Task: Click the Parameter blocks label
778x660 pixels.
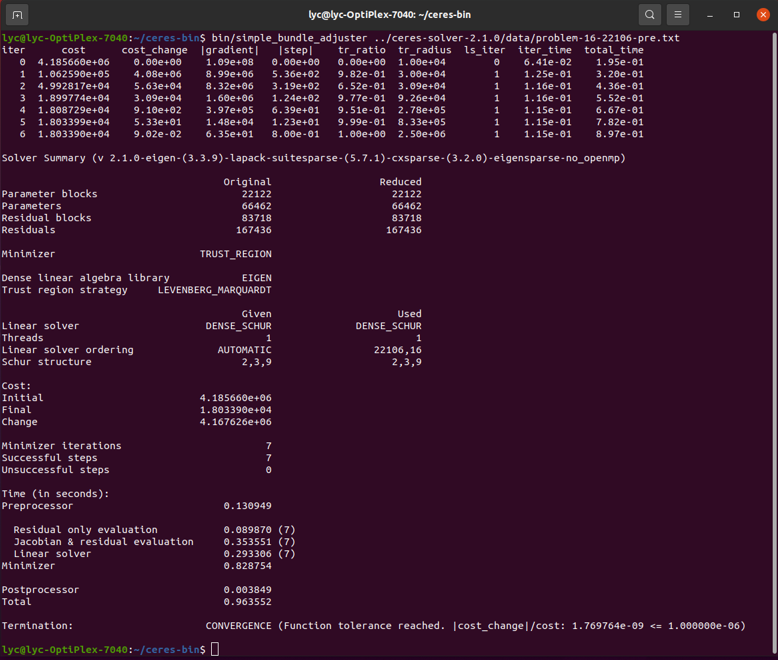Action: click(x=50, y=194)
